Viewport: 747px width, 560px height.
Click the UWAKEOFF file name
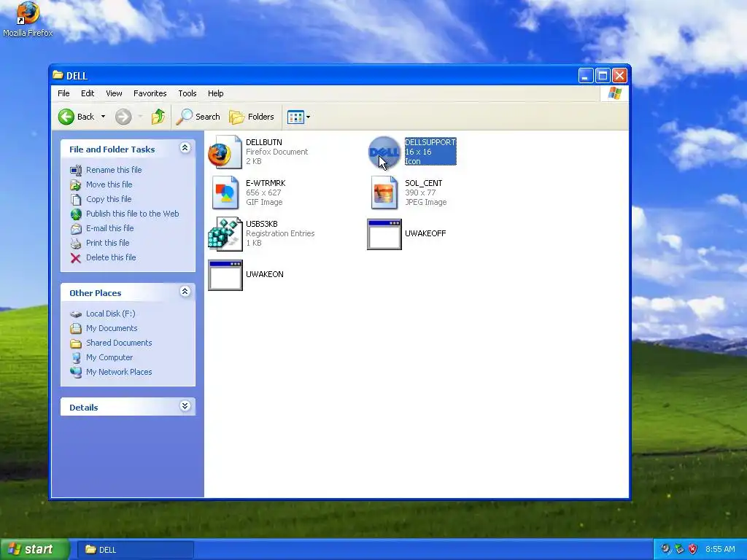tap(425, 233)
